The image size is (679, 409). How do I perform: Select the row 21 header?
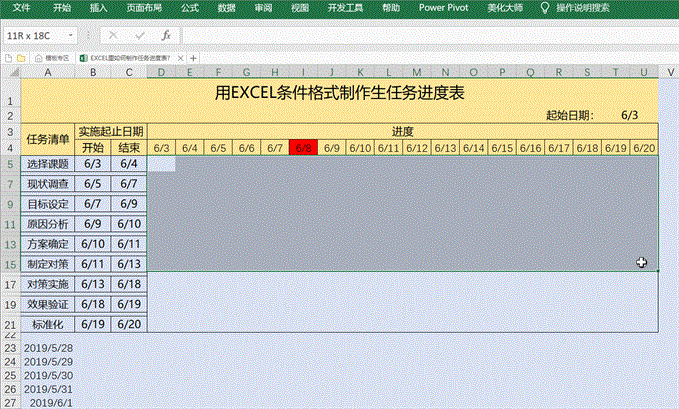click(9, 325)
